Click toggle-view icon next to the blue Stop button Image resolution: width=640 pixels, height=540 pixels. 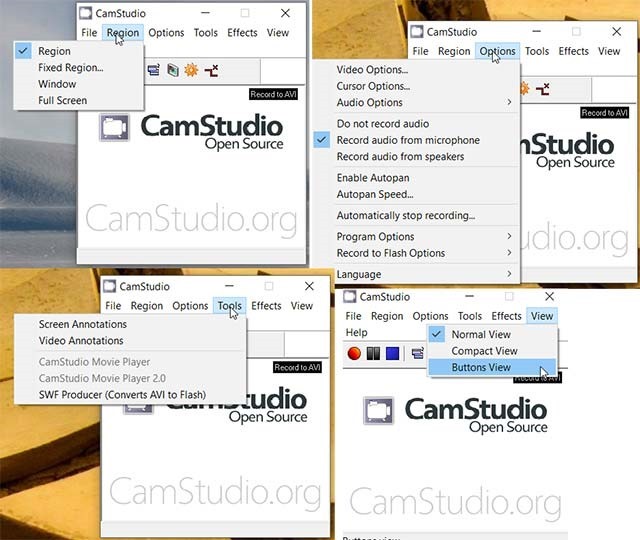[x=418, y=353]
